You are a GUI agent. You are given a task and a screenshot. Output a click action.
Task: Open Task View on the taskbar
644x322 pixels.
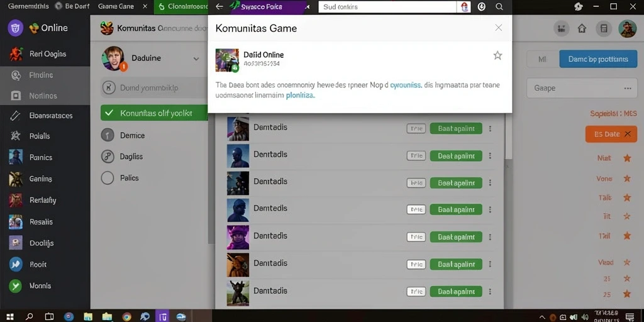49,317
